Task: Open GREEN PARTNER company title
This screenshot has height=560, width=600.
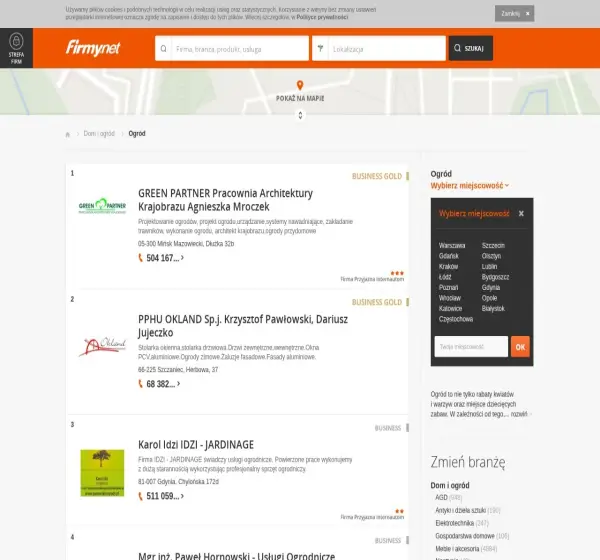Action: 225,200
